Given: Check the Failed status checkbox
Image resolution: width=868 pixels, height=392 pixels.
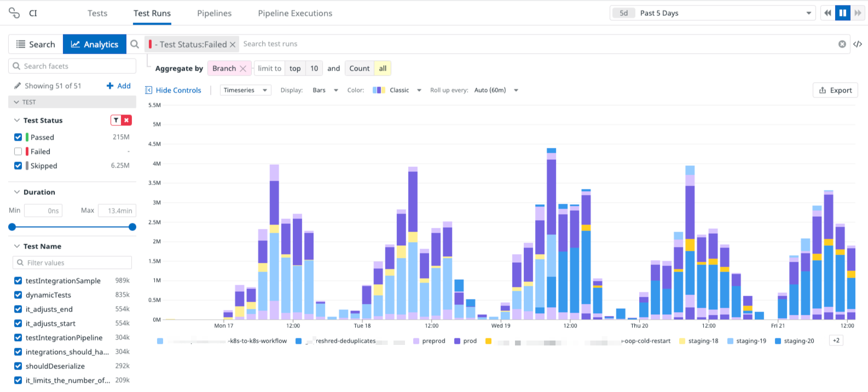Looking at the screenshot, I should [18, 152].
